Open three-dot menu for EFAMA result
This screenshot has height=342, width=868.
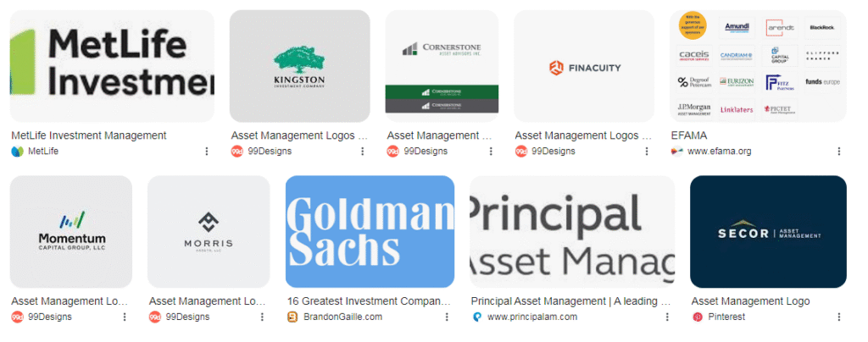click(839, 152)
